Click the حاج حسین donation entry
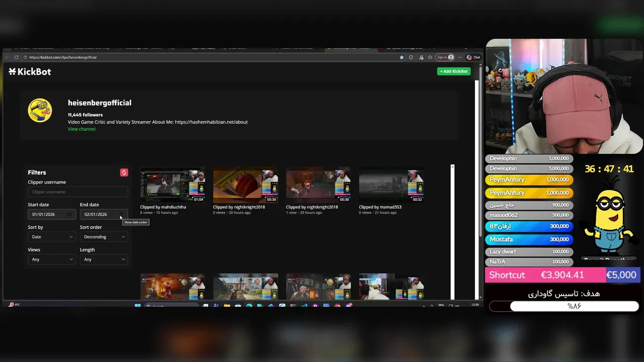Screen dimensions: 644x362 pos(529,205)
